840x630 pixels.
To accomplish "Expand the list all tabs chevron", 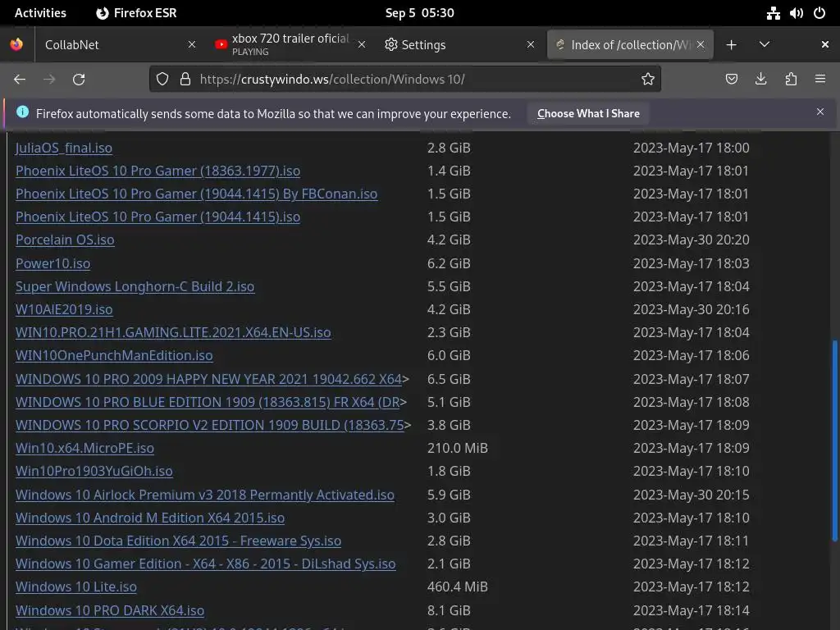I will click(765, 44).
